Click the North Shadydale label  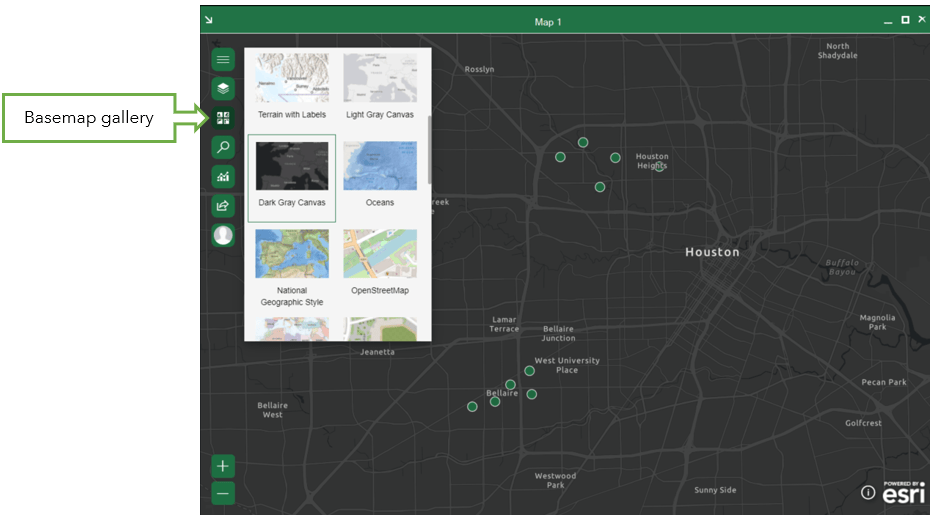point(838,51)
